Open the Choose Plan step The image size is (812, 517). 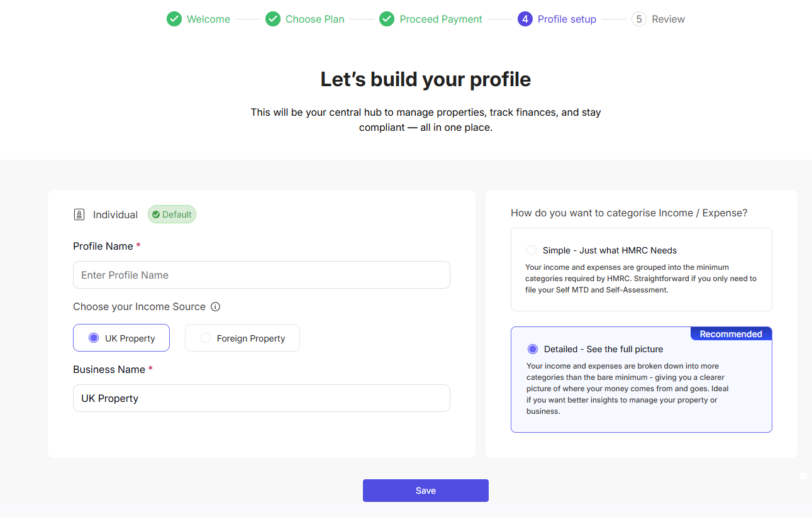(x=314, y=19)
